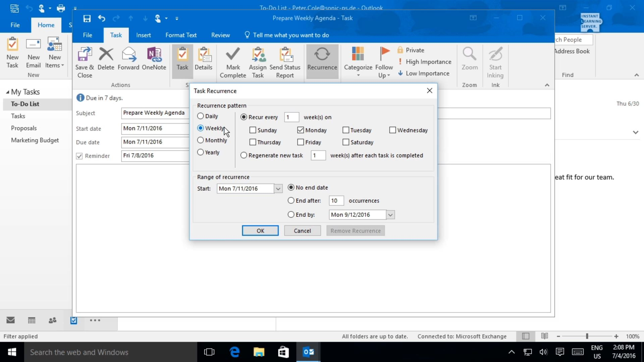The height and width of the screenshot is (362, 644).
Task: Confirm recurrence settings with OK
Action: (260, 231)
